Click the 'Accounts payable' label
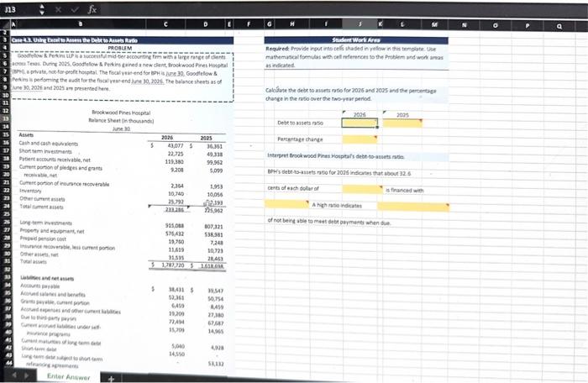Viewport: 588px width, 383px height. (40, 286)
